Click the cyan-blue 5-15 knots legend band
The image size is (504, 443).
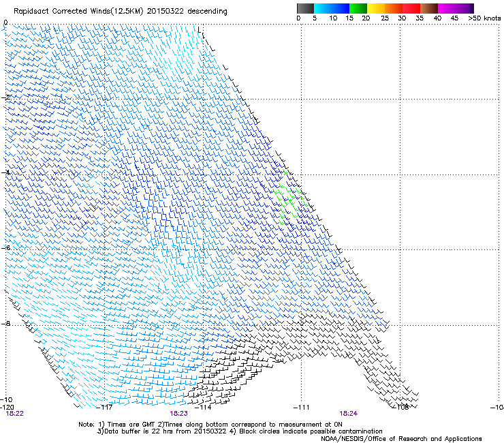[x=332, y=8]
